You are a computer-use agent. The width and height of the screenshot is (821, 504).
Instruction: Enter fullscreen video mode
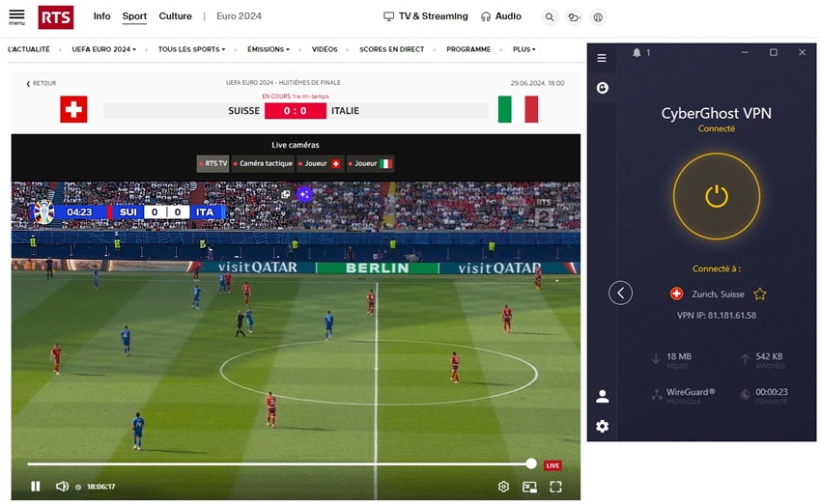(x=555, y=488)
